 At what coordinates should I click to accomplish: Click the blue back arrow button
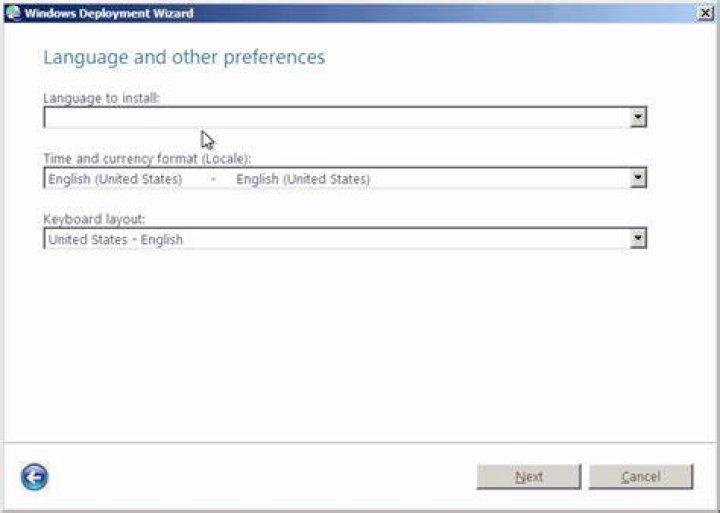(x=34, y=477)
